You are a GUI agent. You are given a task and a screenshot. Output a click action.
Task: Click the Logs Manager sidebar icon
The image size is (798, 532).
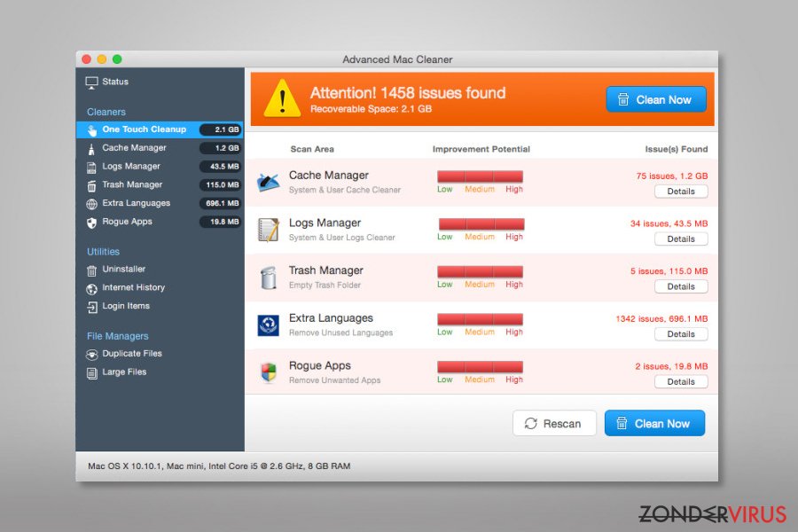click(x=91, y=168)
